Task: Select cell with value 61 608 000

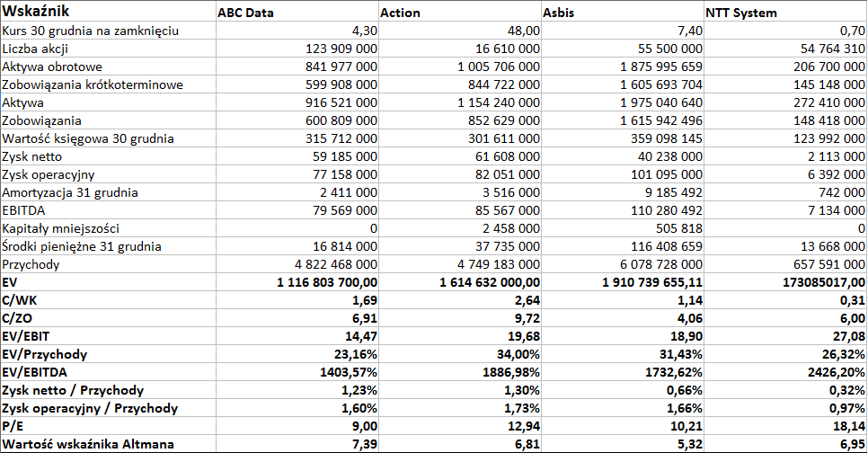Action: click(460, 156)
